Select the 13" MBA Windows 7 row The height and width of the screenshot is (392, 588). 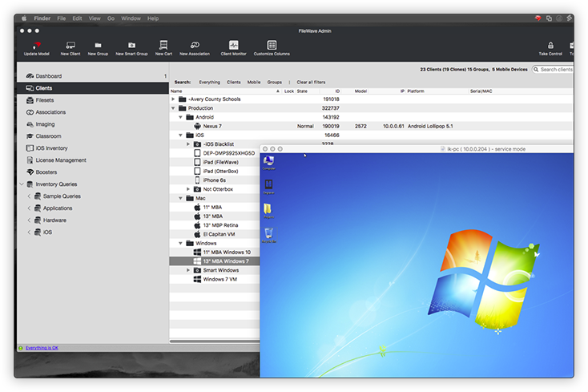click(x=215, y=261)
